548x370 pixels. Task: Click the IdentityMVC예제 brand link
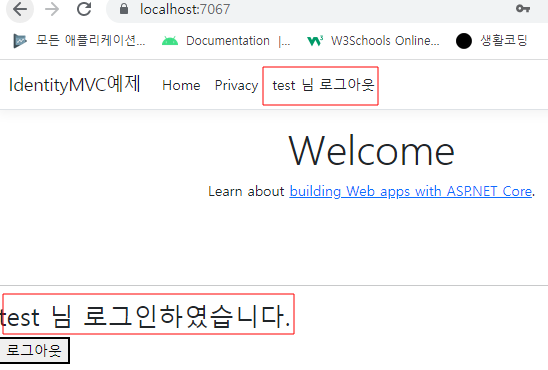74,85
